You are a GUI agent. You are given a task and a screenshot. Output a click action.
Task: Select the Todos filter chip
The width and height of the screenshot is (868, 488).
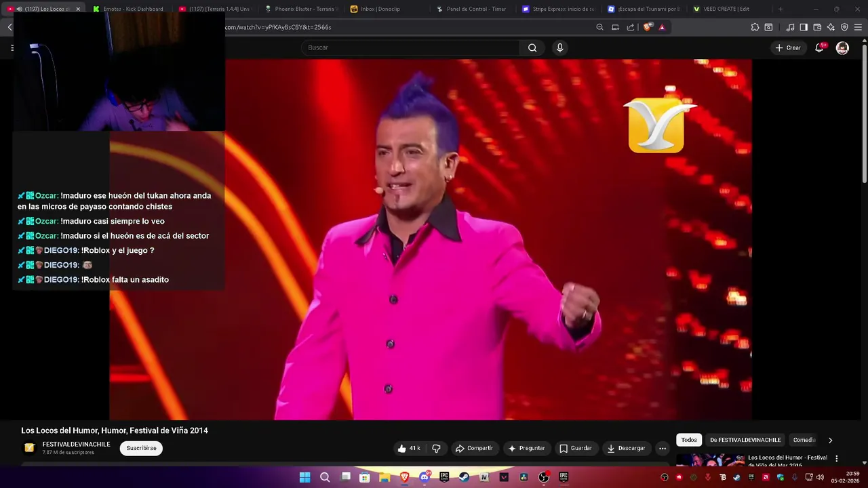tap(689, 440)
